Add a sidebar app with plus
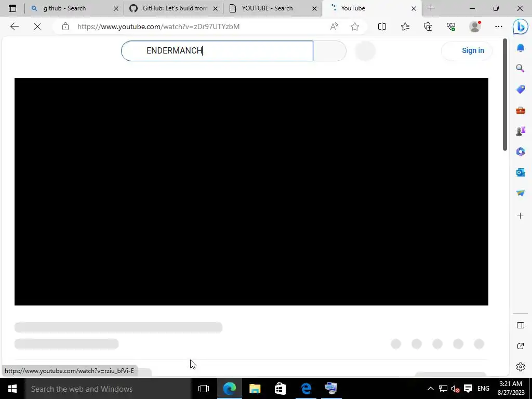Image resolution: width=532 pixels, height=399 pixels. point(521,216)
